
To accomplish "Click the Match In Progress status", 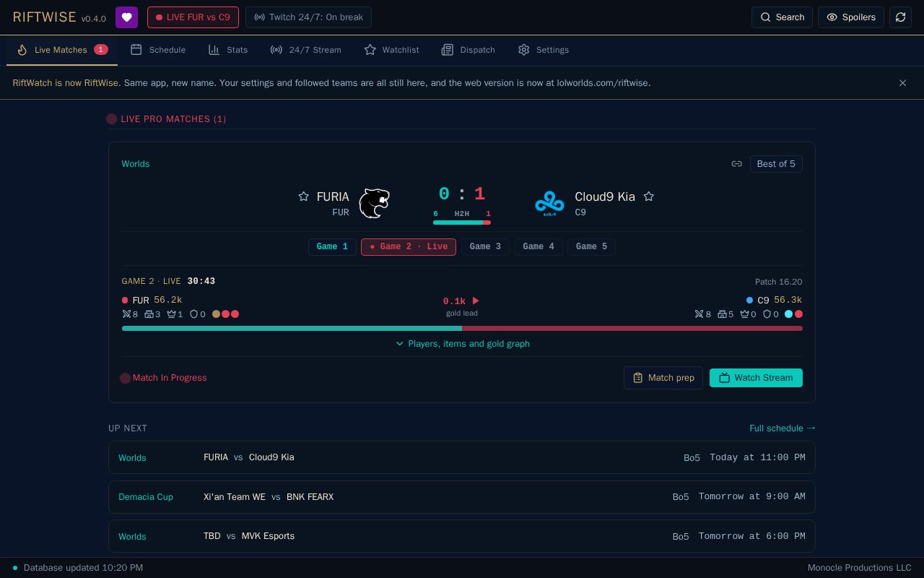I will [164, 378].
